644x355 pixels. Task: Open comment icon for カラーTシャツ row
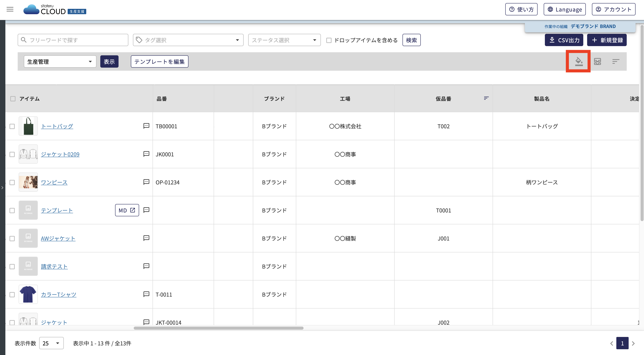tap(146, 294)
